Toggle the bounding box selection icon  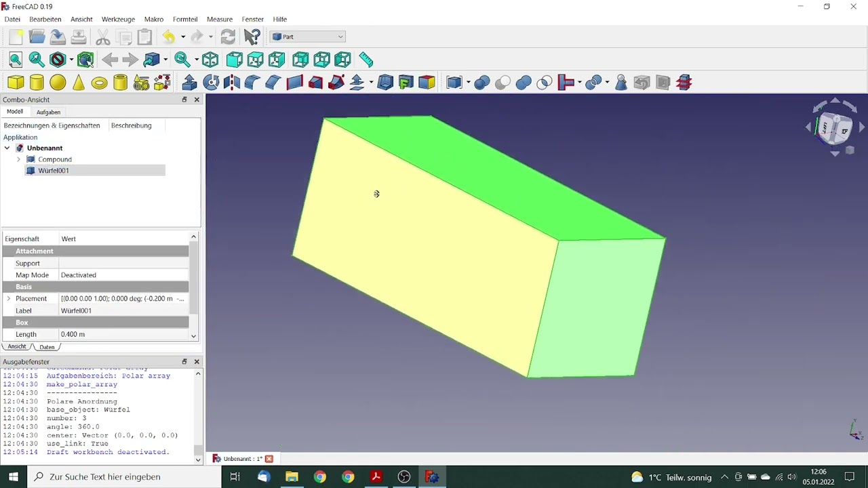pos(85,60)
